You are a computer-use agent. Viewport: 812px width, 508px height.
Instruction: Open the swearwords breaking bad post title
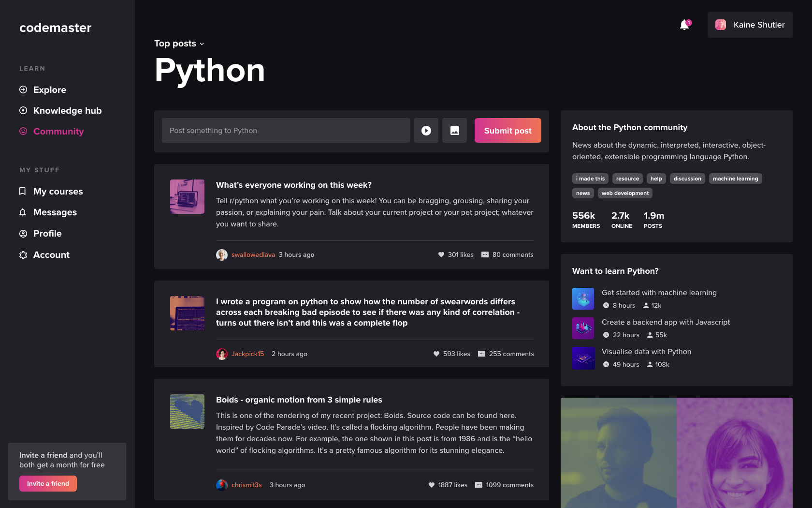368,312
